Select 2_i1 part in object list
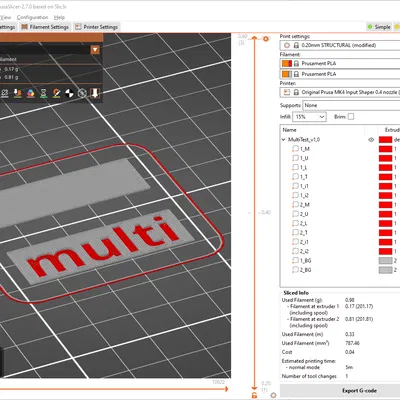The width and height of the screenshot is (400, 400). 304,242
